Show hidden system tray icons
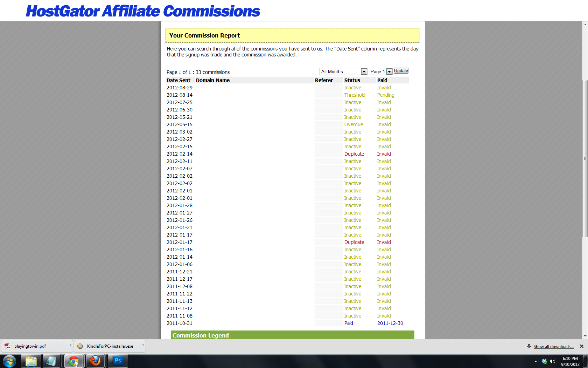 [535, 361]
